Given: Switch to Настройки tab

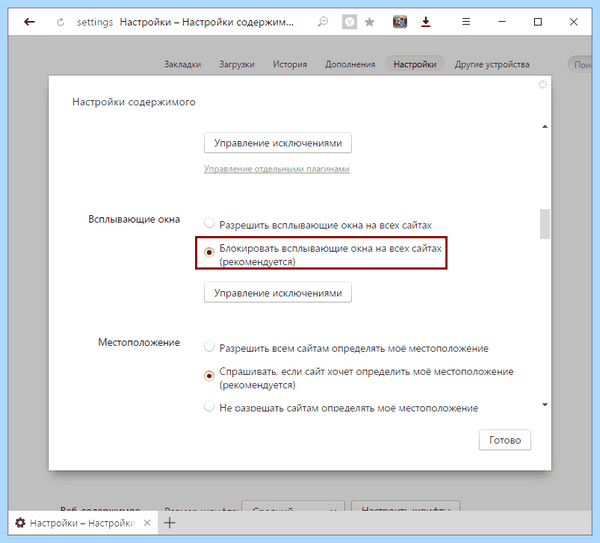Looking at the screenshot, I should 415,64.
